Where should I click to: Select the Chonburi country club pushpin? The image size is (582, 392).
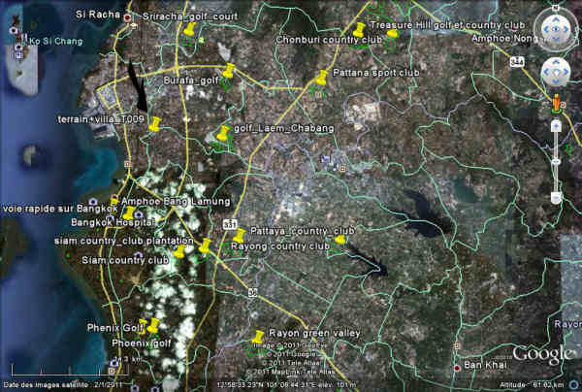click(x=359, y=30)
